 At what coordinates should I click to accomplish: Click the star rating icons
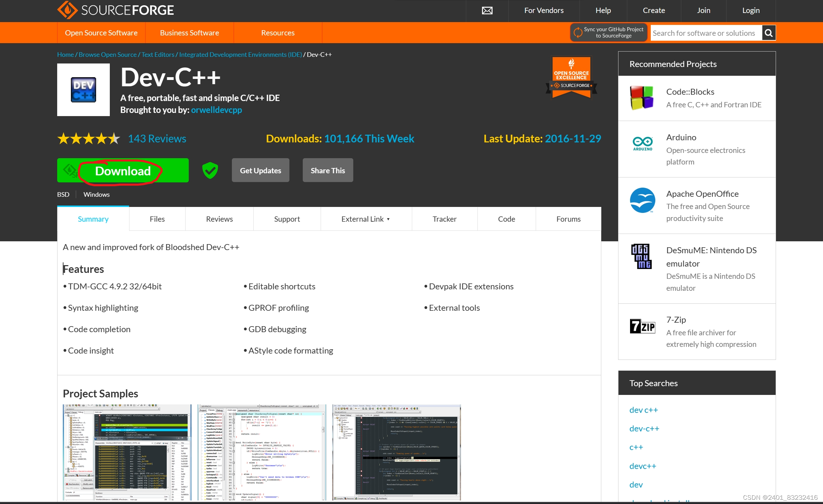pos(88,139)
